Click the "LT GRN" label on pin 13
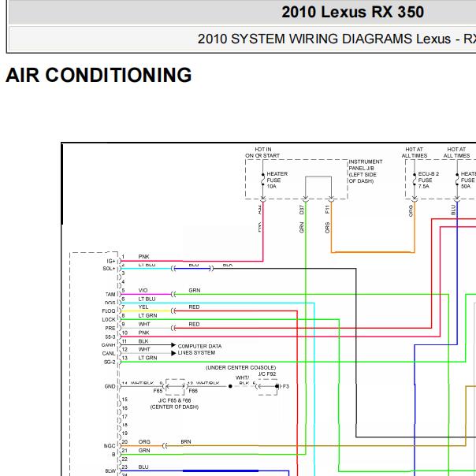Screen dimensions: 476x476 point(147,359)
